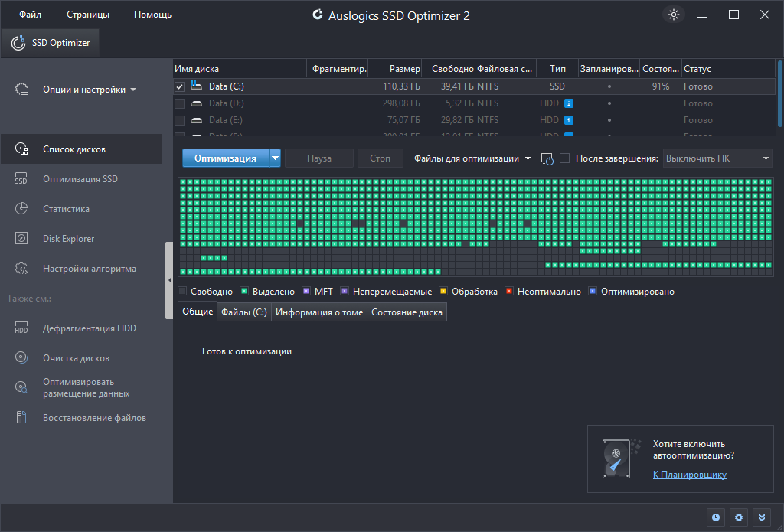Click the 110,33 ГБ size cell

[401, 86]
